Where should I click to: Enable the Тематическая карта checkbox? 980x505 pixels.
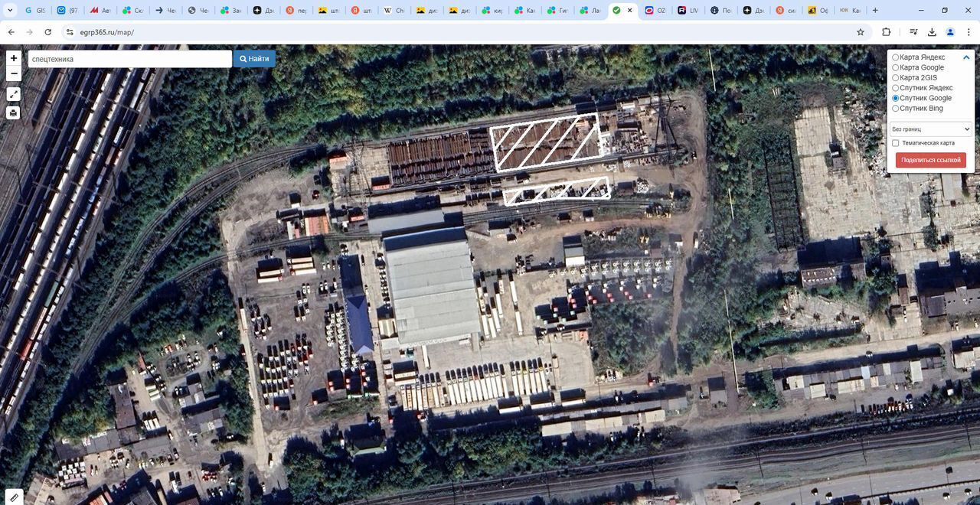pos(896,143)
